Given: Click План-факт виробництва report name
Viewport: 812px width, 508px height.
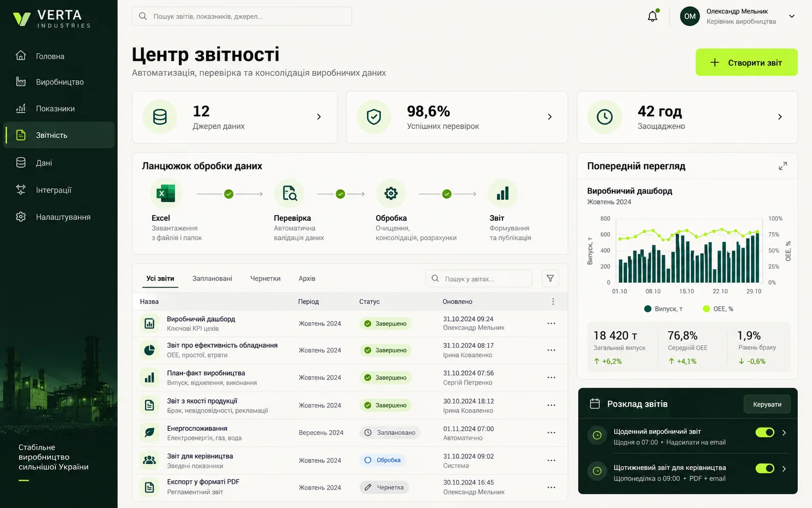Looking at the screenshot, I should (206, 373).
